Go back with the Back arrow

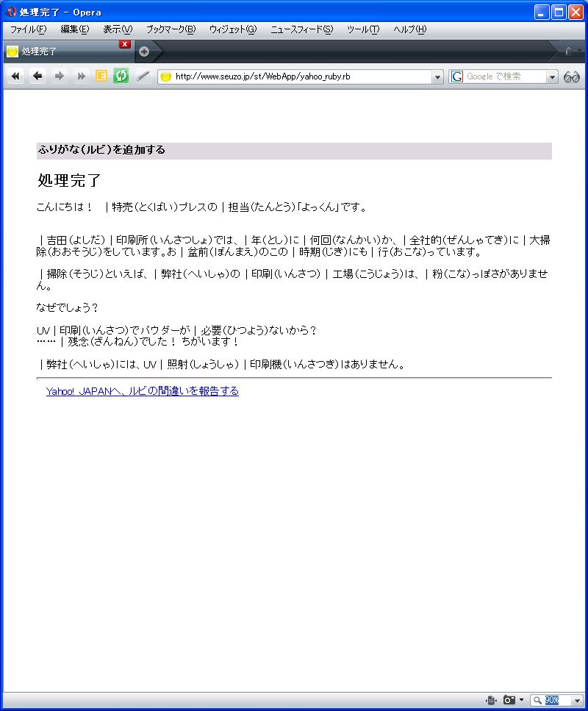pyautogui.click(x=37, y=76)
